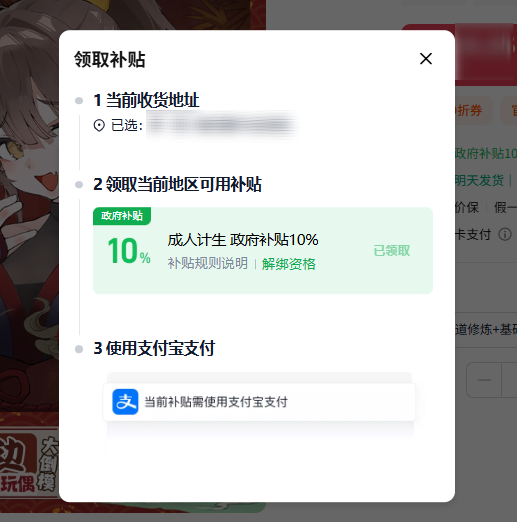517x522 pixels.
Task: Click the 明天发货 shipping text
Action: click(x=479, y=181)
